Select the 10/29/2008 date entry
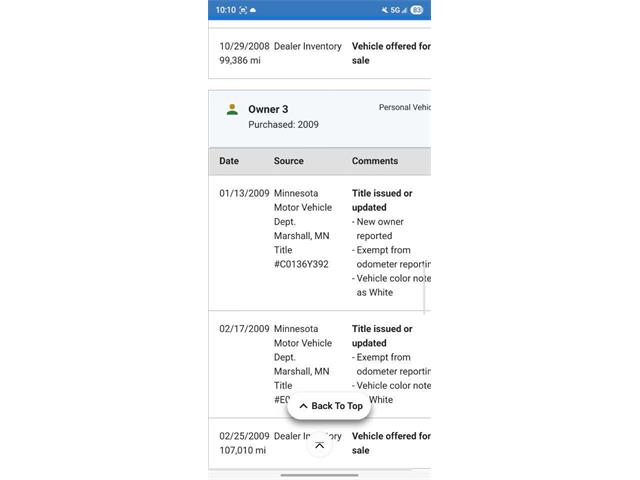The height and width of the screenshot is (480, 640). 244,46
